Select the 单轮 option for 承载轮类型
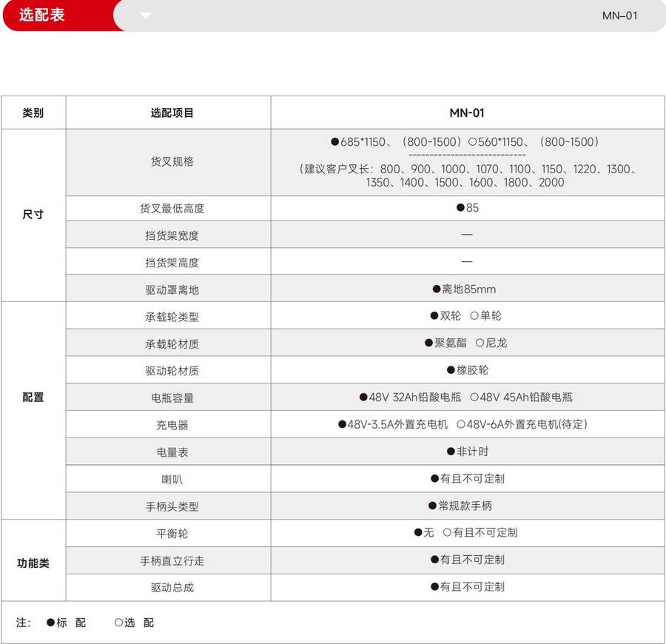The height and width of the screenshot is (644, 666). [x=485, y=316]
